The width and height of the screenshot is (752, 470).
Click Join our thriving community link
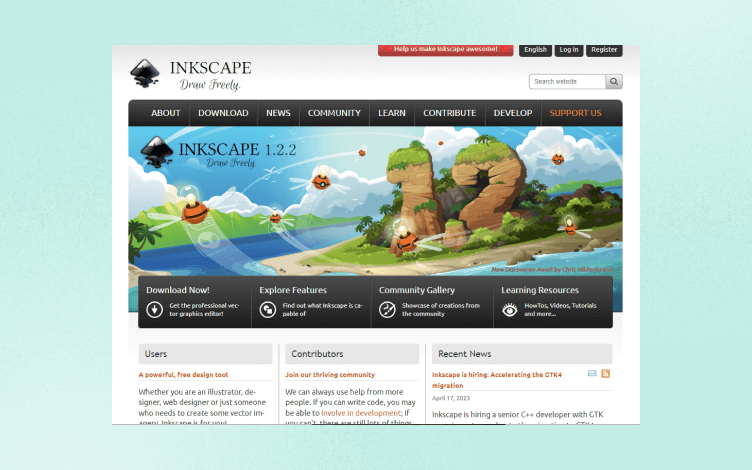coord(330,375)
